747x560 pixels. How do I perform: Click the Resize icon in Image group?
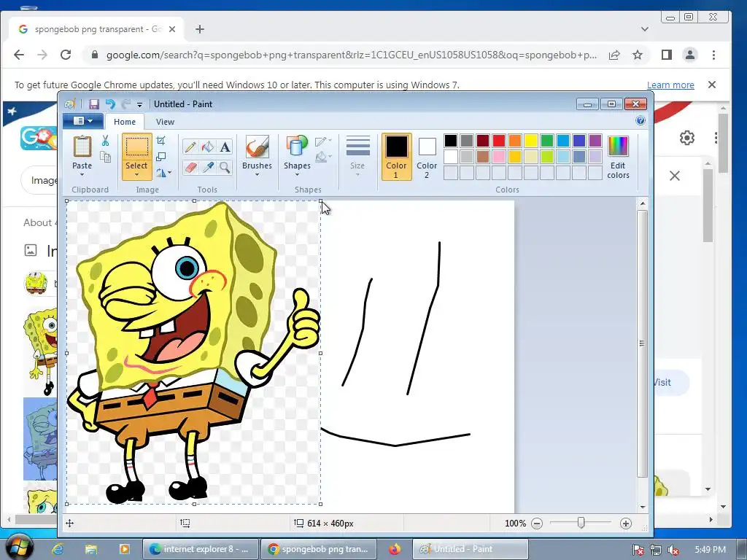point(161,157)
